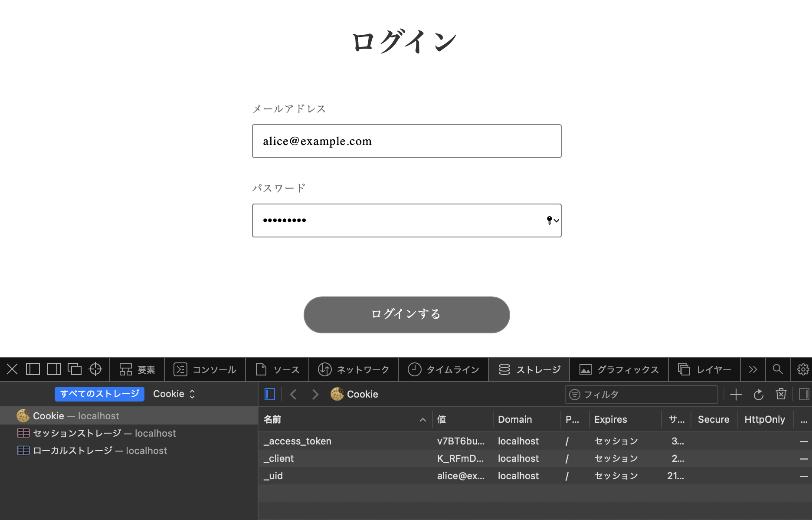812x520 pixels.
Task: Click the search magnifier in the inspector toolbar
Action: tap(778, 369)
